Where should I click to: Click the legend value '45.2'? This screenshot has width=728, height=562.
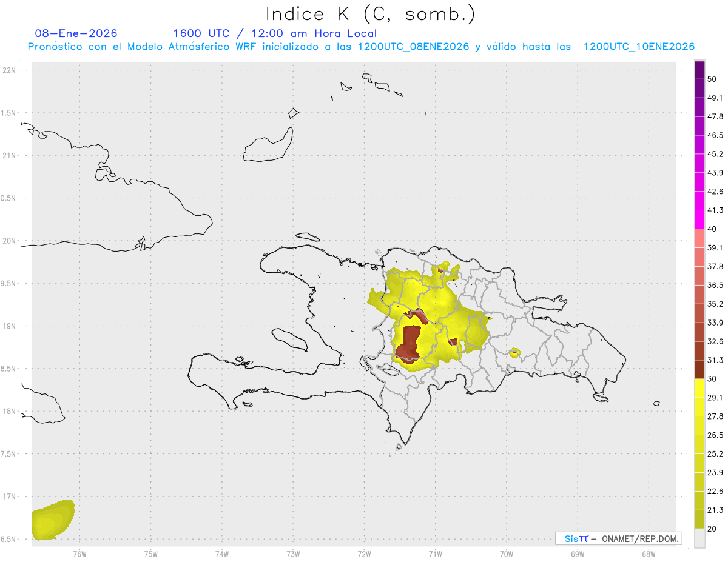[x=715, y=154]
